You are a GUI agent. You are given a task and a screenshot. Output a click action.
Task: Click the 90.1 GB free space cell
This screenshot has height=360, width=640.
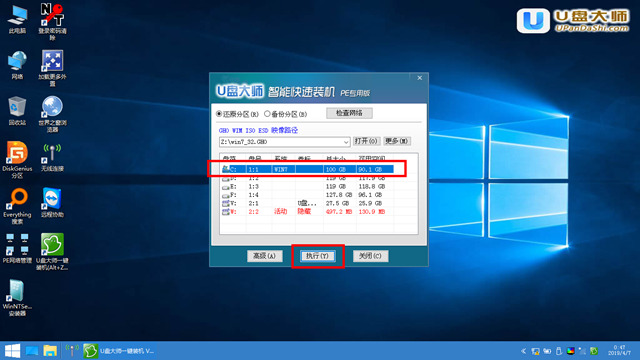click(x=370, y=169)
